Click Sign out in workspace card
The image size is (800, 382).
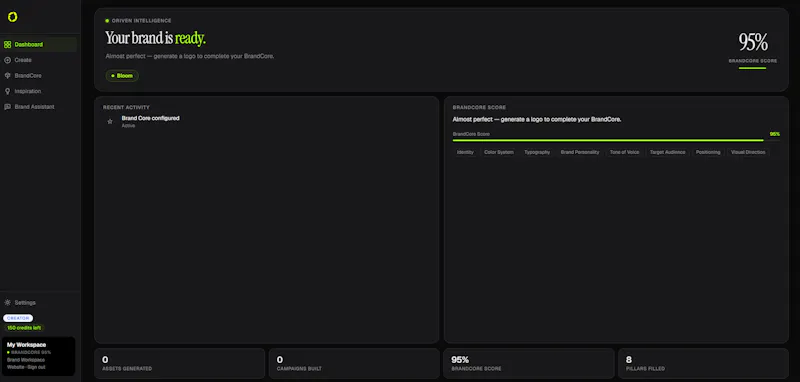pos(36,367)
